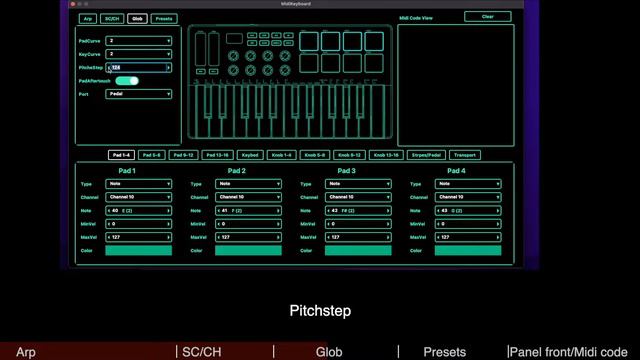The width and height of the screenshot is (640, 360).
Task: Open the KeyCurve dropdown
Action: click(138, 54)
